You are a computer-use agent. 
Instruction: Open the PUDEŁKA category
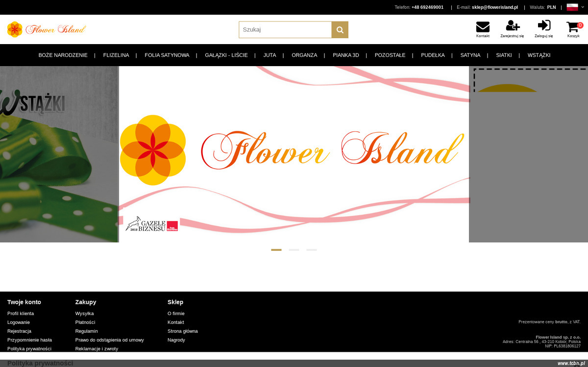(x=433, y=55)
